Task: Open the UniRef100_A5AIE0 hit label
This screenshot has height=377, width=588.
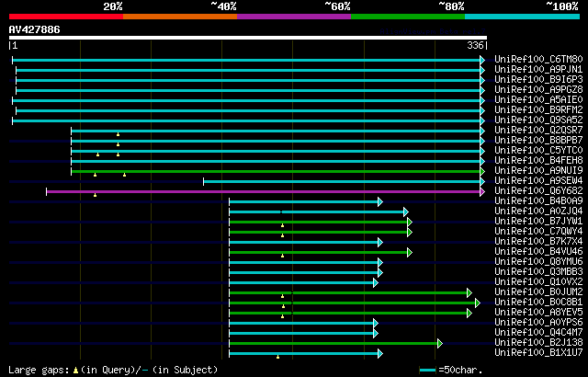Action: tap(538, 100)
